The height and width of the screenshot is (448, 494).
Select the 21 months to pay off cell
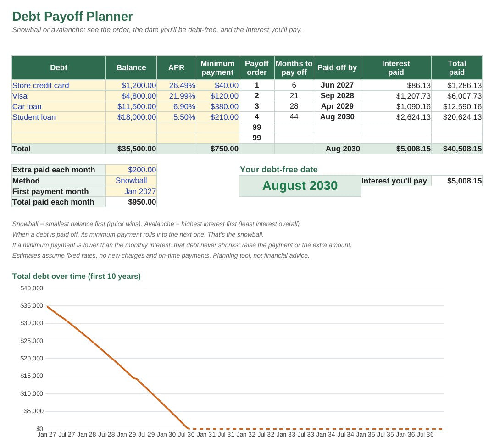click(294, 96)
